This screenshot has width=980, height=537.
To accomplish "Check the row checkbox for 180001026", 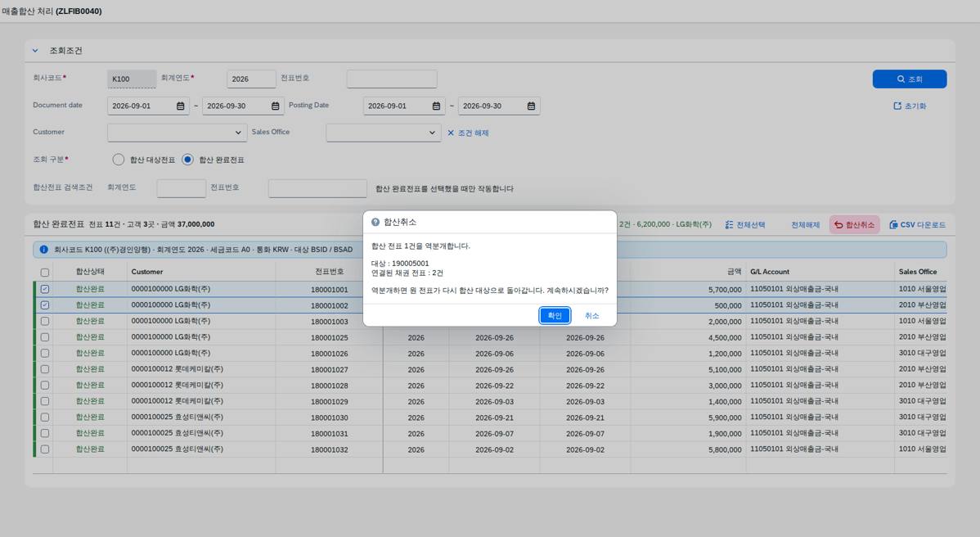I will (45, 353).
